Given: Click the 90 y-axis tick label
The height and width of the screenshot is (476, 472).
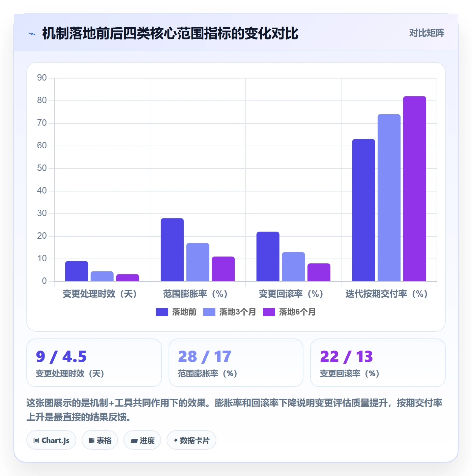Looking at the screenshot, I should click(x=42, y=78).
